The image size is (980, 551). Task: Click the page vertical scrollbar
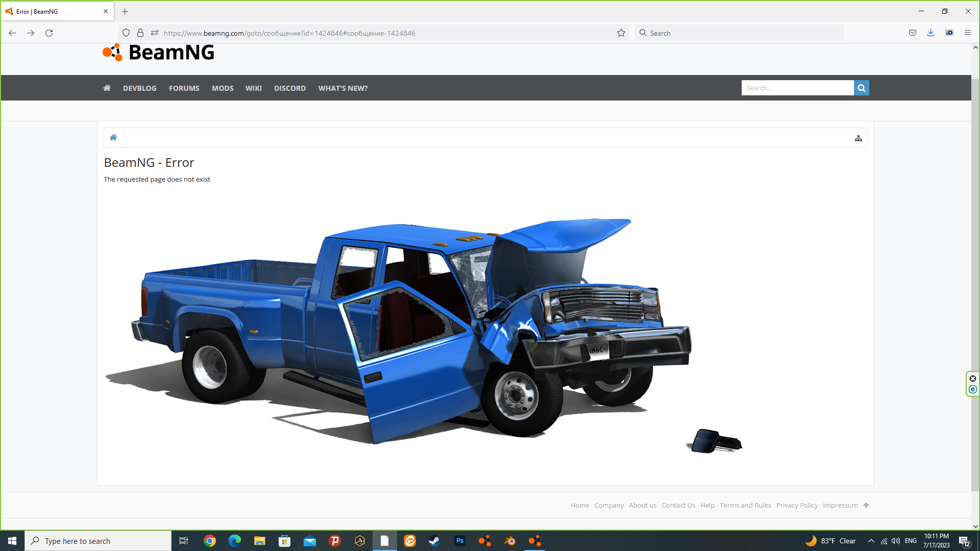point(975,286)
